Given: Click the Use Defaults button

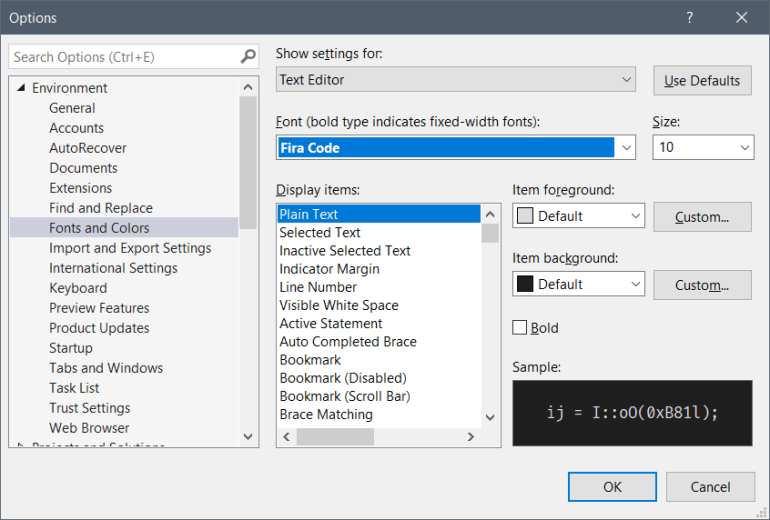Looking at the screenshot, I should pyautogui.click(x=702, y=80).
